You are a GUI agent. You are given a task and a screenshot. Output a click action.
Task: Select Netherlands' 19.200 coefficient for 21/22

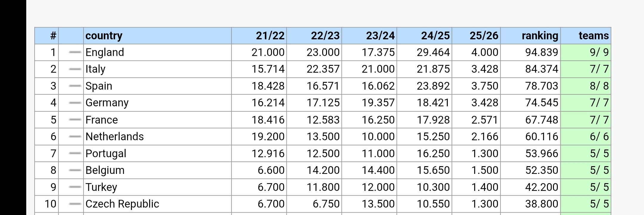268,137
